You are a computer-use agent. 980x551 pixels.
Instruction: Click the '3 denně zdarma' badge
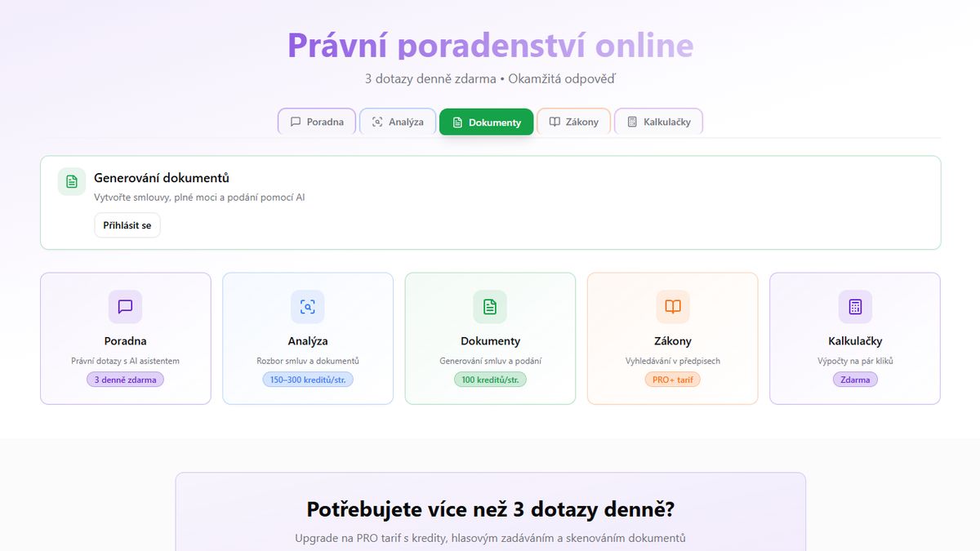[125, 380]
